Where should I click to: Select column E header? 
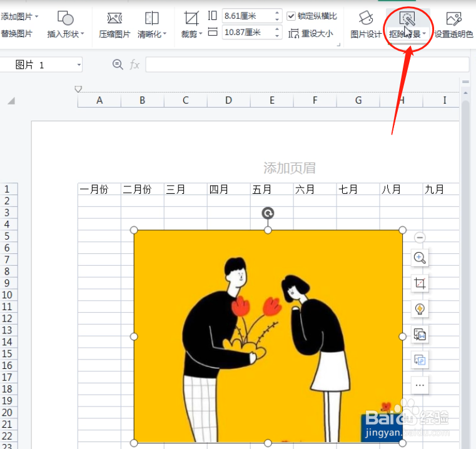tap(271, 100)
